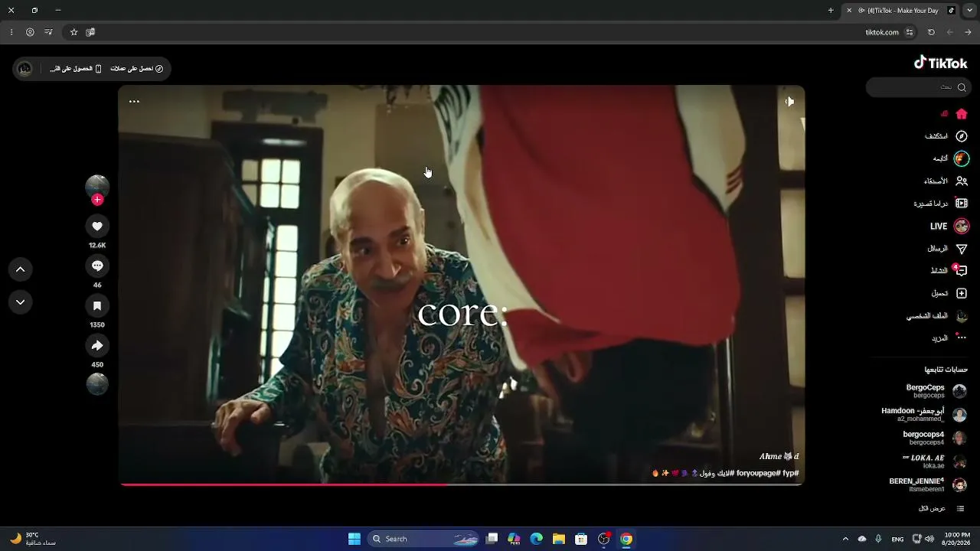Open the Chrome three-dot menu

pos(11,32)
